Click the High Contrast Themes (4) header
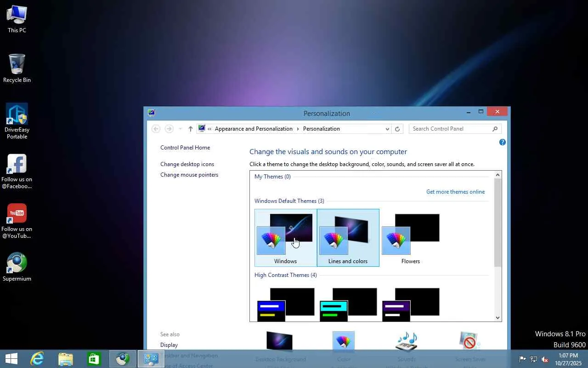The image size is (588, 368). (286, 275)
